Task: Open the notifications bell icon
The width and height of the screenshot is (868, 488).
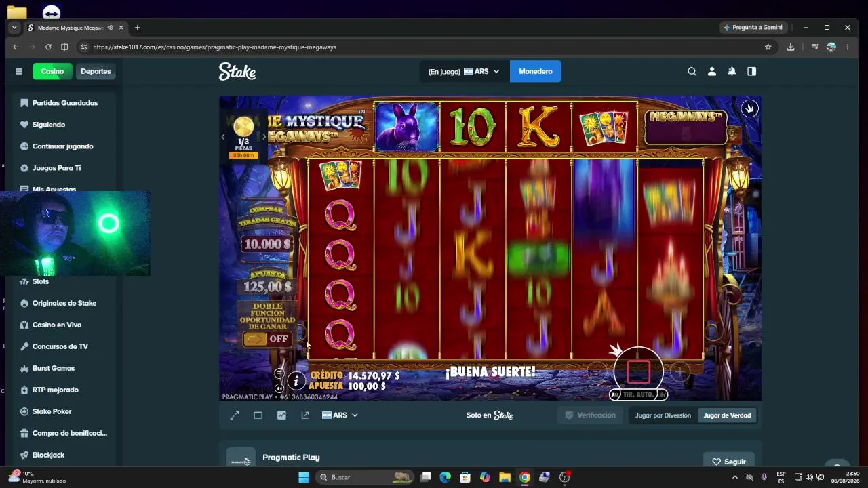Action: pyautogui.click(x=732, y=71)
